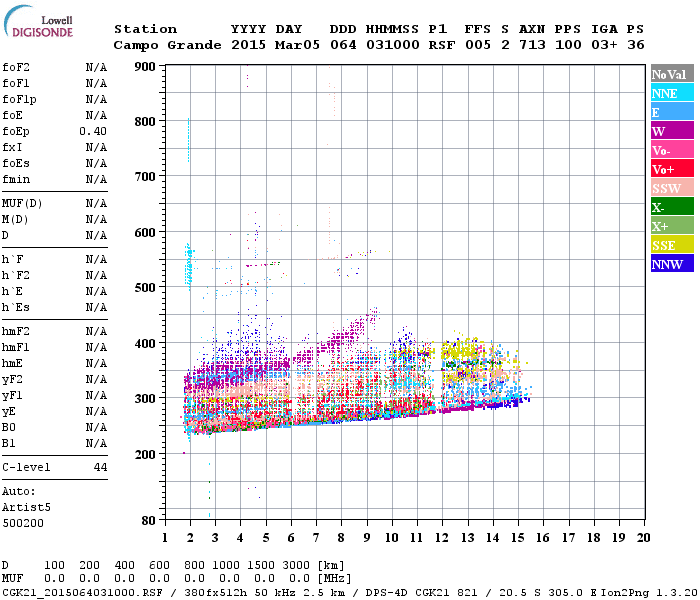Click the M(D) parameter label

coord(15,220)
